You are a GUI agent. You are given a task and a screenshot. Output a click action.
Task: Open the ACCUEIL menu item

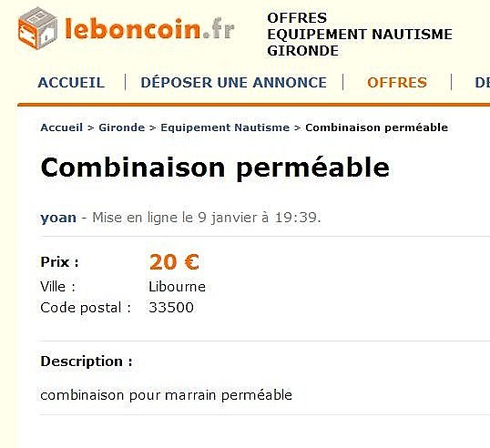(71, 83)
